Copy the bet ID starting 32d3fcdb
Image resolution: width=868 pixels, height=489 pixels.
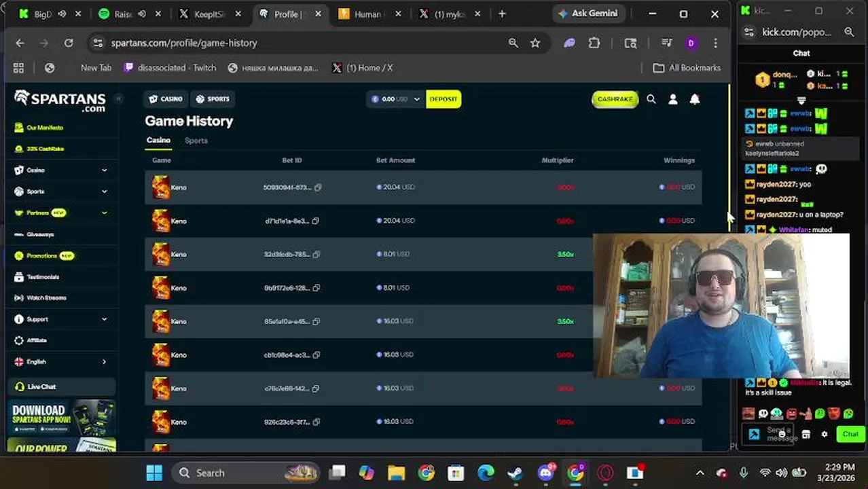point(317,254)
